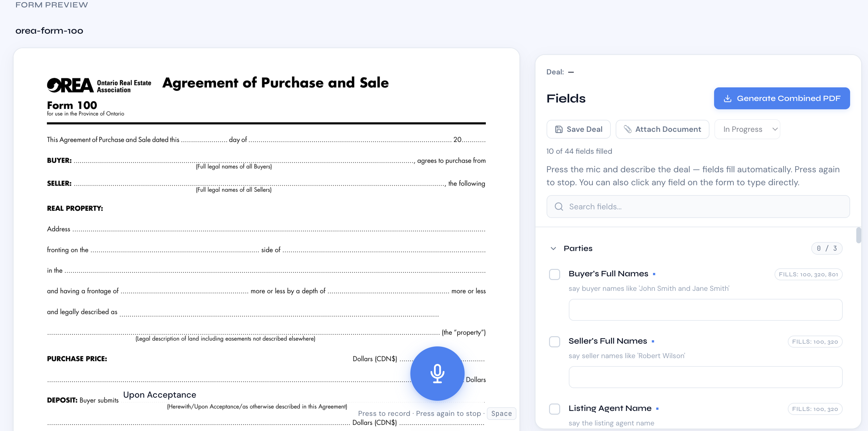Click the blue dot beside Buyer's Full Names
Viewport: 868px width, 431px height.
pos(654,274)
